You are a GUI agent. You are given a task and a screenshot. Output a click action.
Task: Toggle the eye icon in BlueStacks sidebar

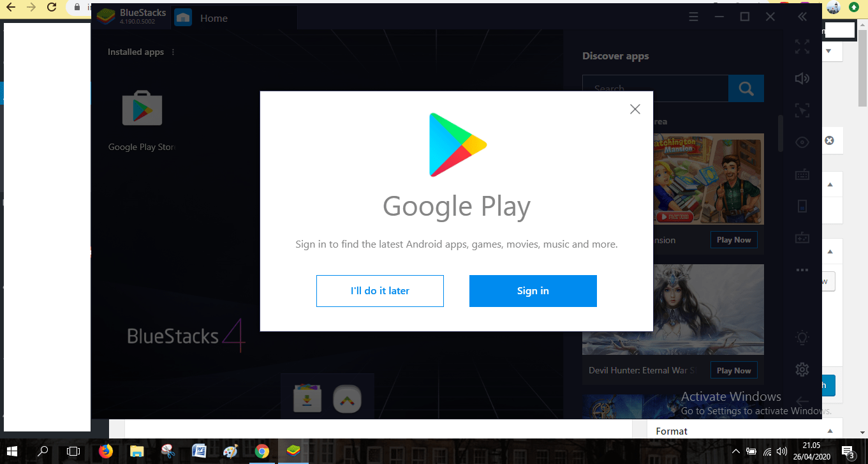[x=802, y=142]
